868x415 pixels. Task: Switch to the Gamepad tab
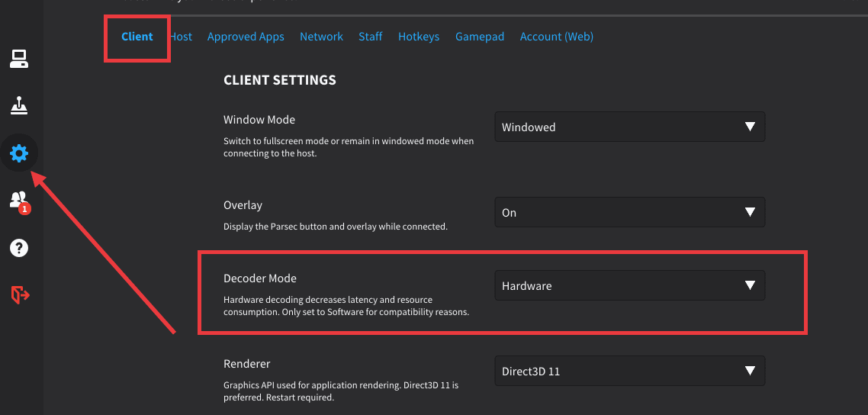tap(480, 37)
